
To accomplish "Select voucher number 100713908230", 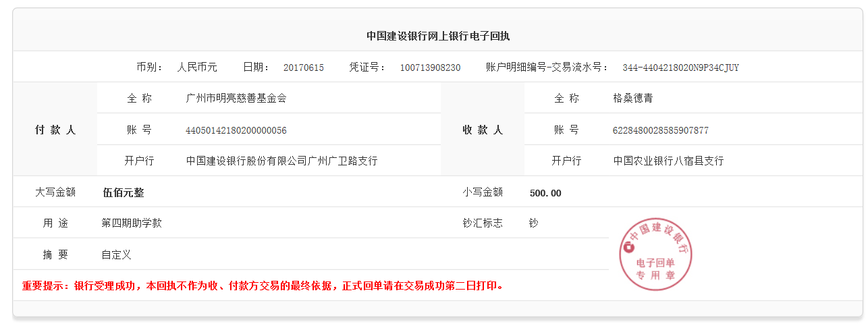I will [431, 67].
